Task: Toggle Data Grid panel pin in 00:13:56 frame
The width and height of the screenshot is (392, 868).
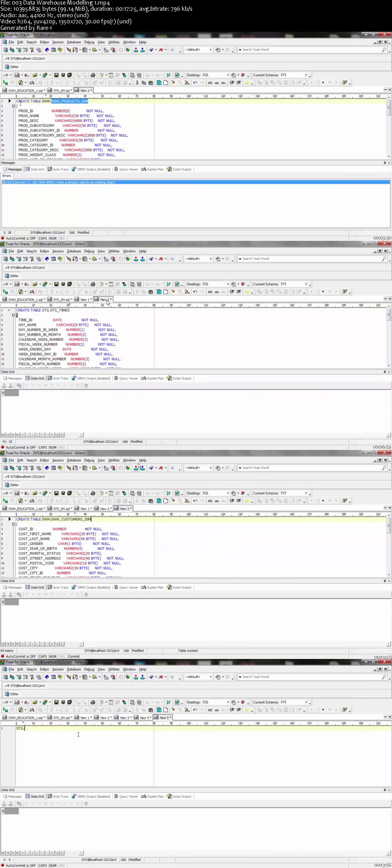Action: pos(385,790)
